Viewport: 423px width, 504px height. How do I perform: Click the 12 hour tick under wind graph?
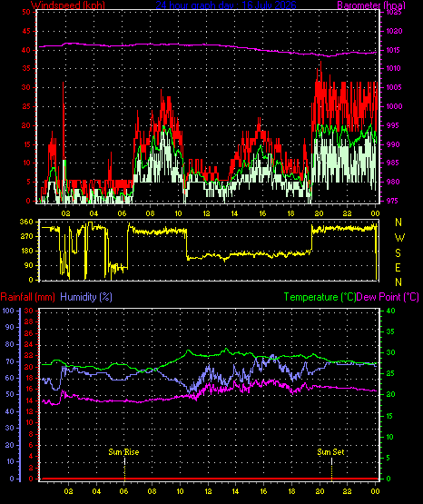point(206,213)
